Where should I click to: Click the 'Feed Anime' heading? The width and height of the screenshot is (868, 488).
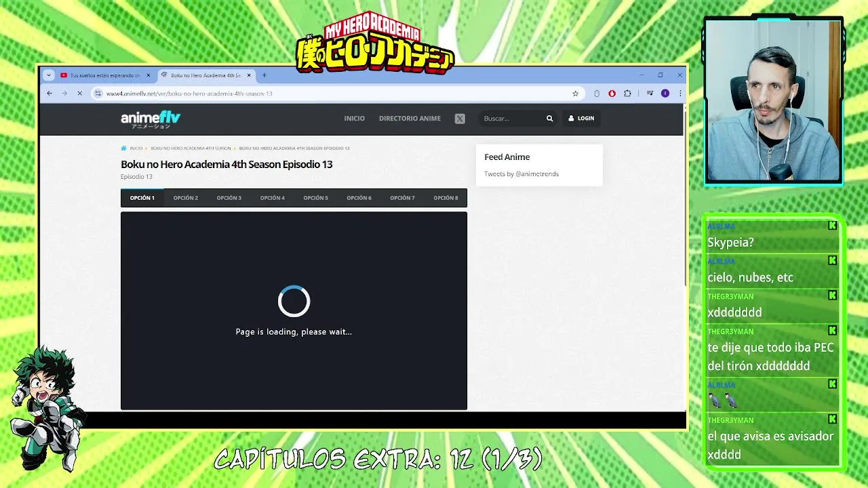click(x=507, y=157)
